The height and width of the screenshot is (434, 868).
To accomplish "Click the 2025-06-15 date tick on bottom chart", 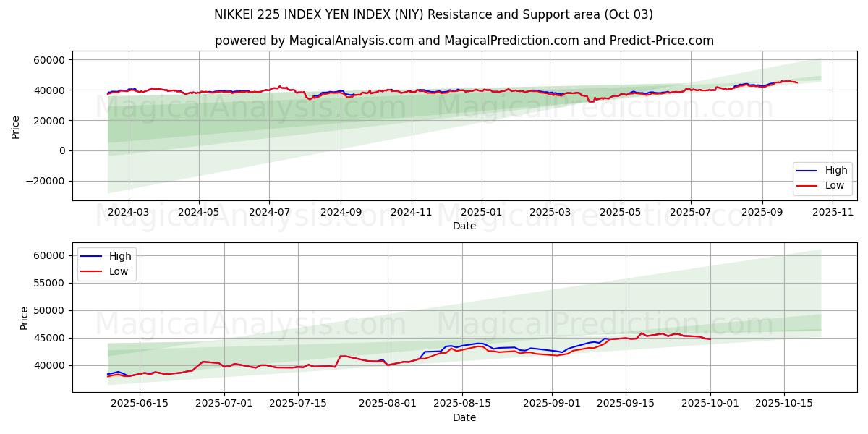I will (x=139, y=403).
